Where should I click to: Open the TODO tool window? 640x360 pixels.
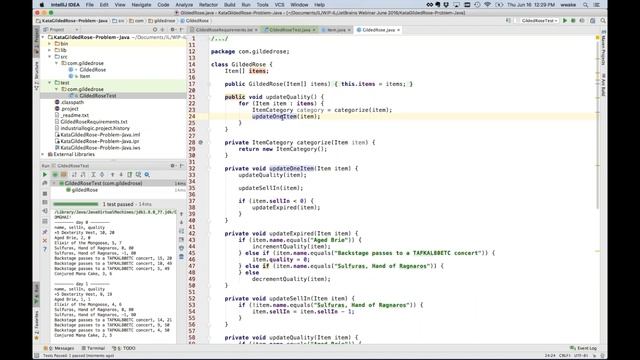(124, 348)
